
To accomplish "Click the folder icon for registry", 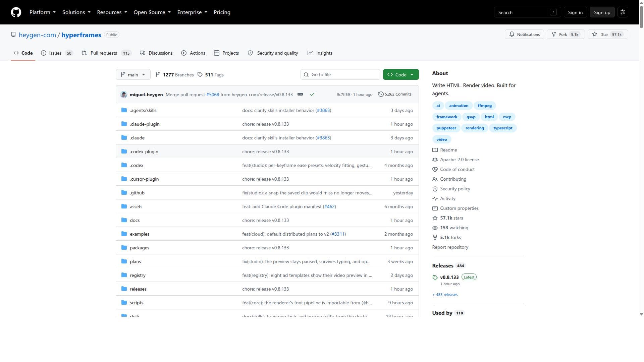I will (124, 275).
